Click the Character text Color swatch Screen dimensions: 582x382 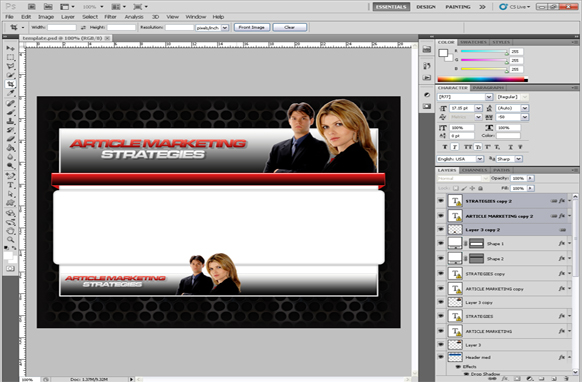tap(508, 136)
